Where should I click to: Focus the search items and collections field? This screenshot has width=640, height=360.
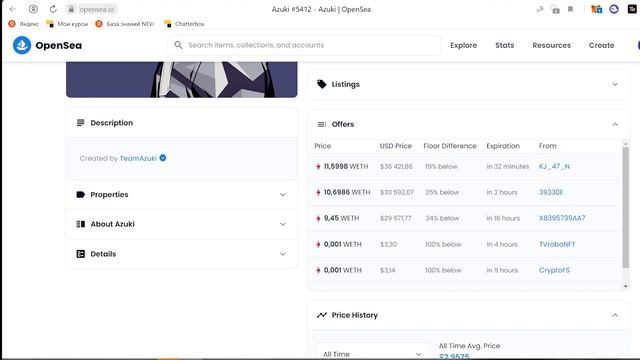pos(304,45)
